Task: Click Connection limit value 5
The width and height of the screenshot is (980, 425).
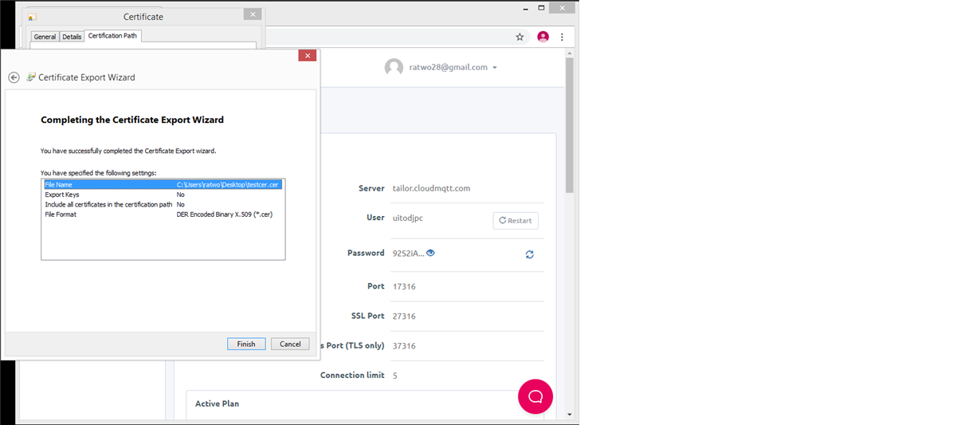Action: tap(395, 376)
